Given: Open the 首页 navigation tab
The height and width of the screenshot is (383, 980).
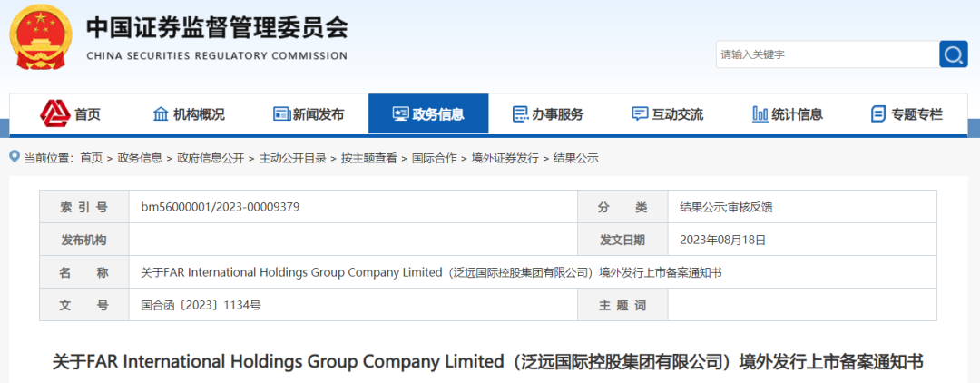Looking at the screenshot, I should coord(70,113).
